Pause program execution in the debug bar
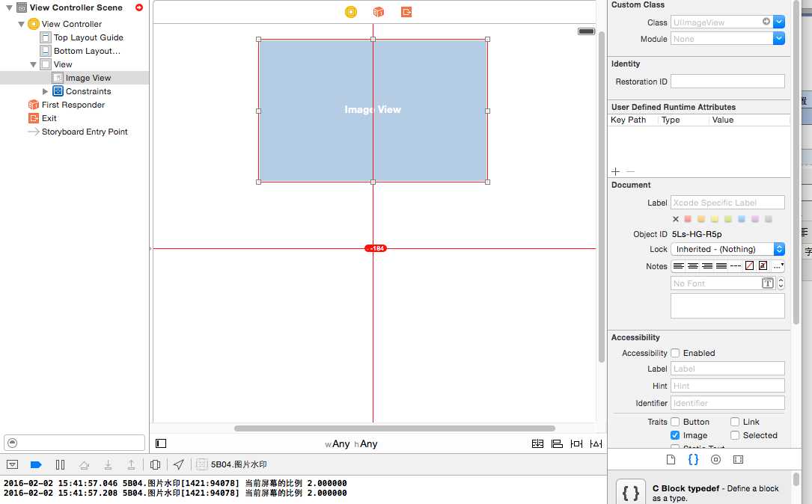 click(x=60, y=464)
